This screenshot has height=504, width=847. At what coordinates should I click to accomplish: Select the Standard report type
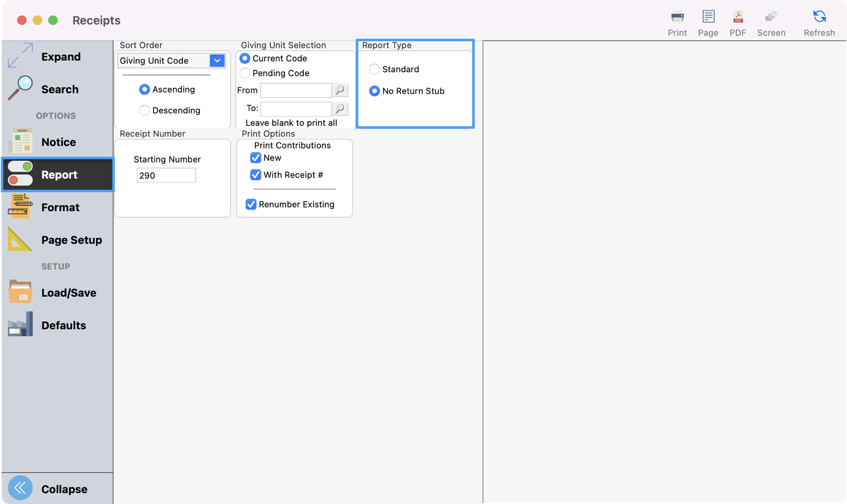click(374, 69)
